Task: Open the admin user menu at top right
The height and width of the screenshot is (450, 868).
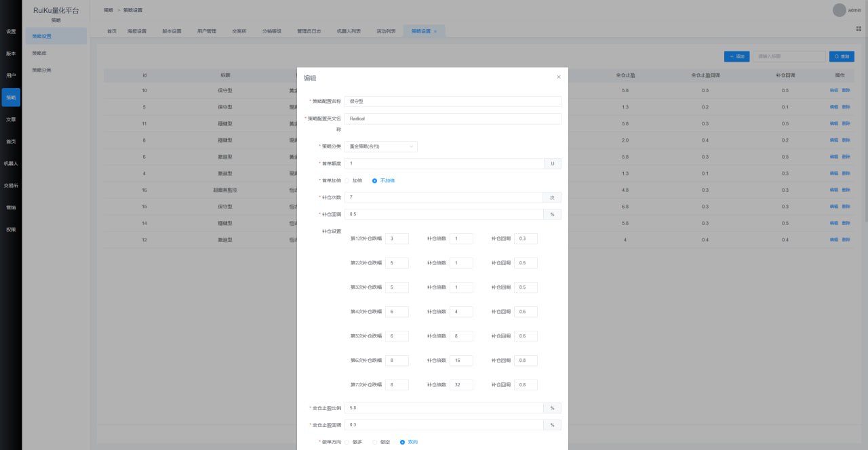Action: [x=846, y=9]
